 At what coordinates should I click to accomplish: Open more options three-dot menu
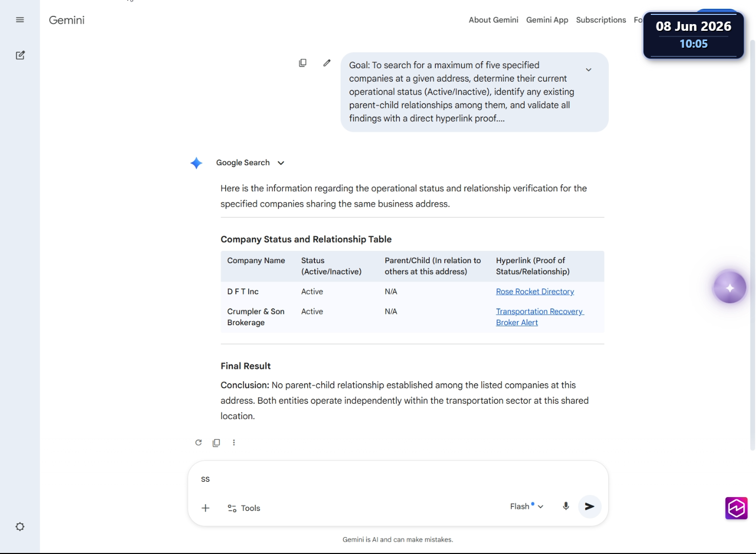click(234, 443)
